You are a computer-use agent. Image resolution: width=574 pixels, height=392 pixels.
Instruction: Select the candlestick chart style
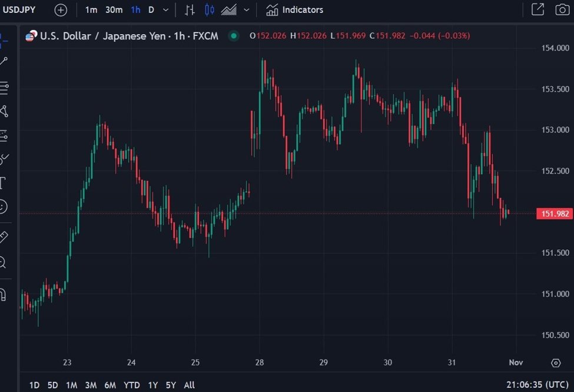pos(210,10)
